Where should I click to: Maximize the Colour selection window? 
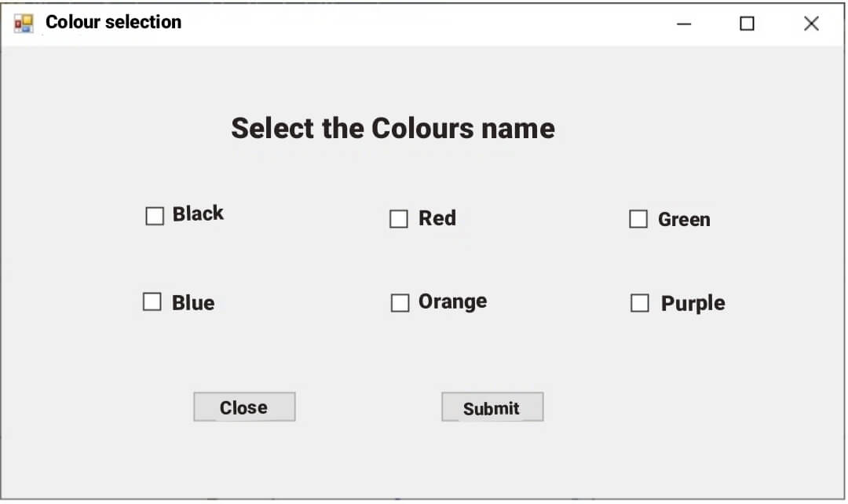point(746,24)
